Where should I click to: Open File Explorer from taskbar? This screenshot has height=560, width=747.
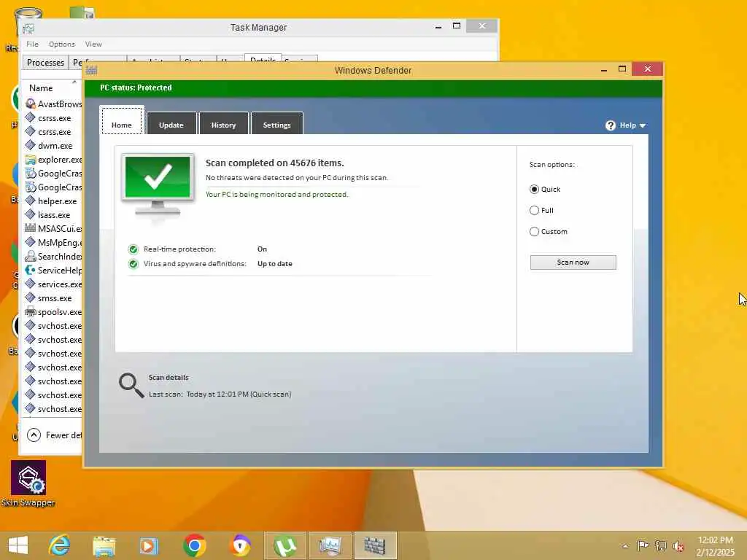point(104,545)
